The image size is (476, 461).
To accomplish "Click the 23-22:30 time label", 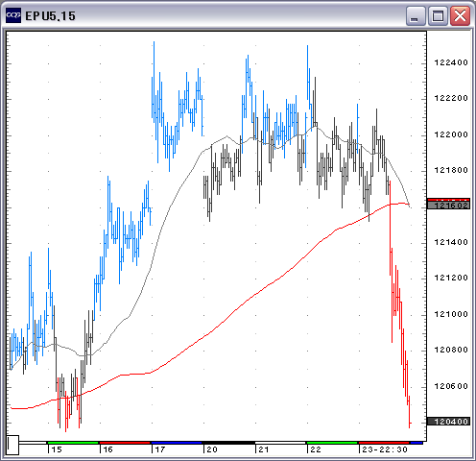I will [385, 449].
